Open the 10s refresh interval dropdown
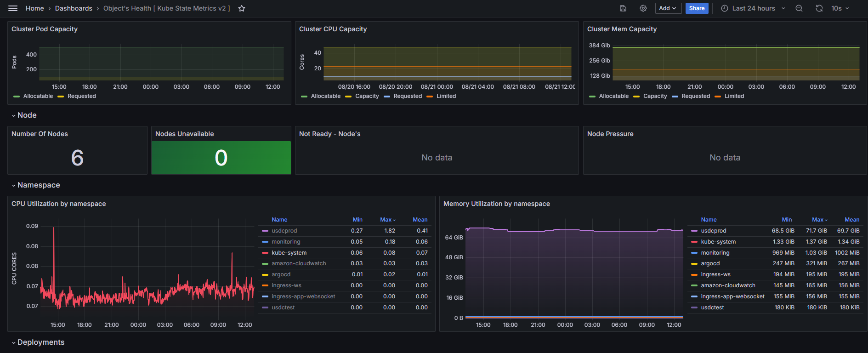 tap(840, 8)
